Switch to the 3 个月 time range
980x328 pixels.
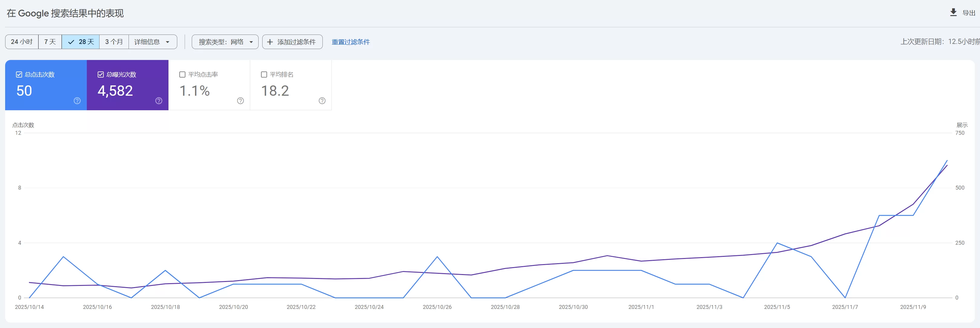click(x=114, y=42)
